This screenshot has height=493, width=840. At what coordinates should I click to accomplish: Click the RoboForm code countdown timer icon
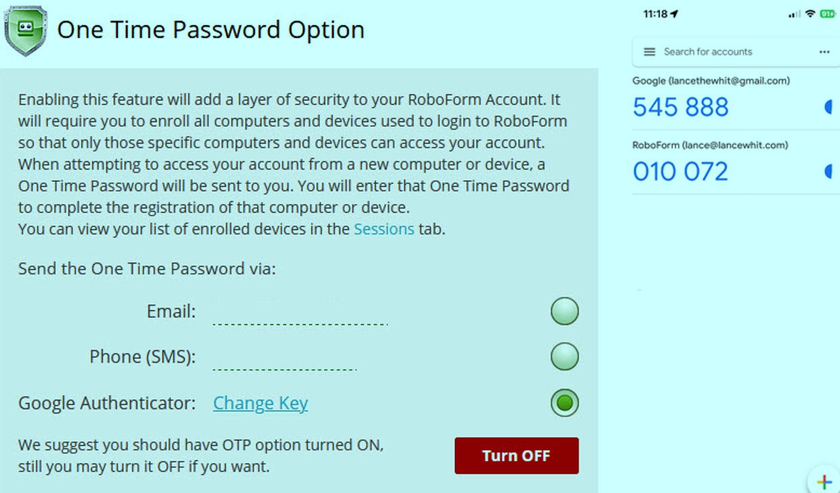828,171
